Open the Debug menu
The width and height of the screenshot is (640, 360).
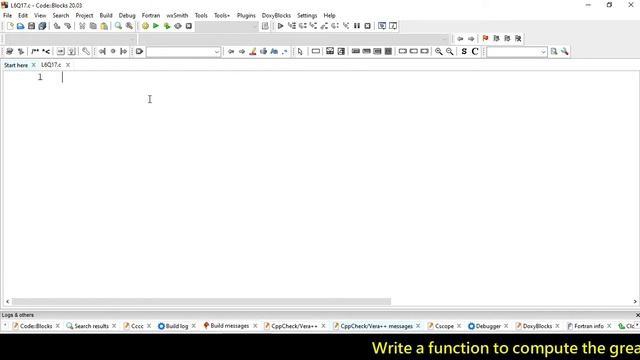(127, 16)
